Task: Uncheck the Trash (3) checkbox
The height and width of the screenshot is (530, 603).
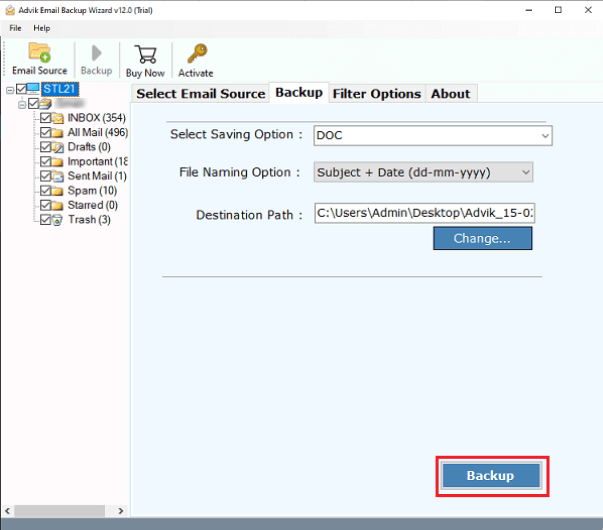Action: [x=45, y=220]
